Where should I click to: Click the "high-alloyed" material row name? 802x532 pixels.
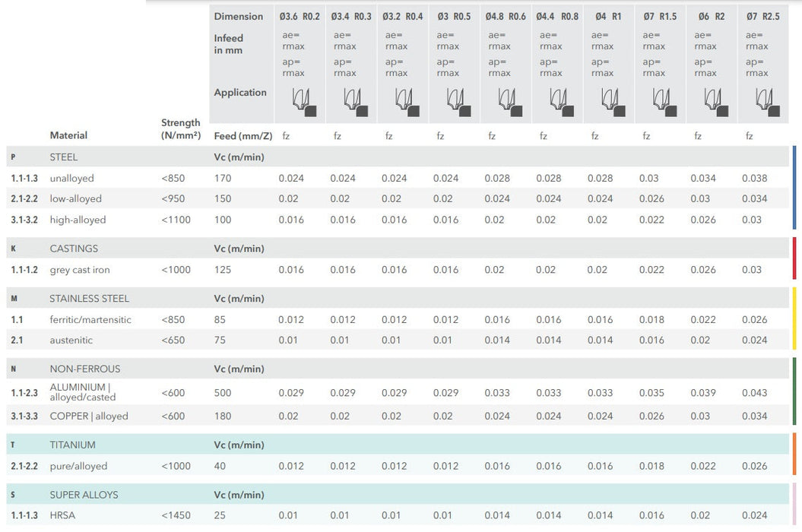tap(78, 220)
